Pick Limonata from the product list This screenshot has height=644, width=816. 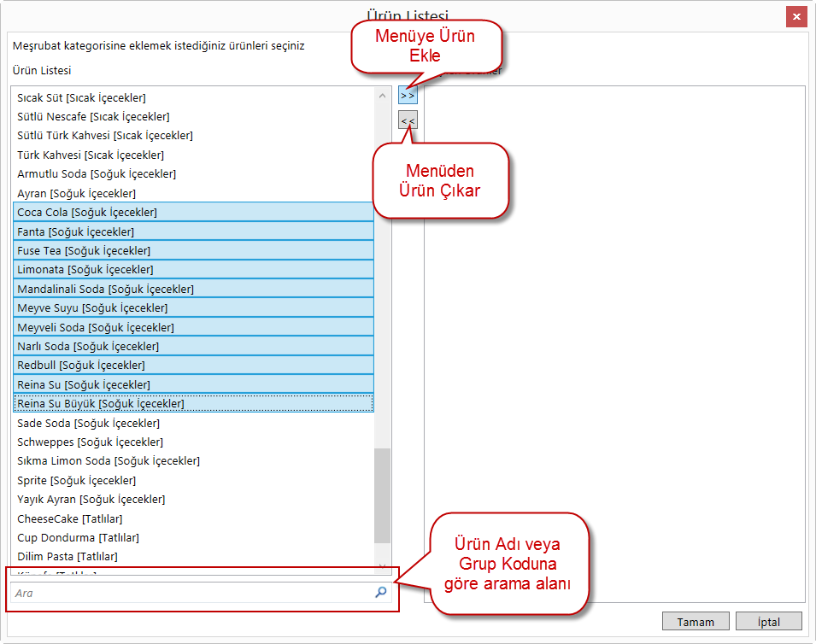pos(85,269)
